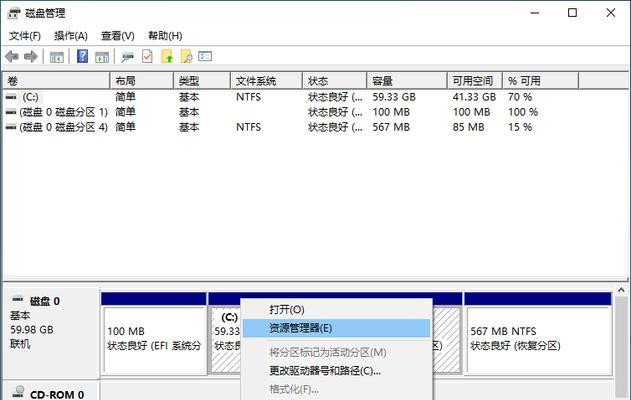631x400 pixels.
Task: Click the 567 MB capacity cell
Action: (391, 127)
